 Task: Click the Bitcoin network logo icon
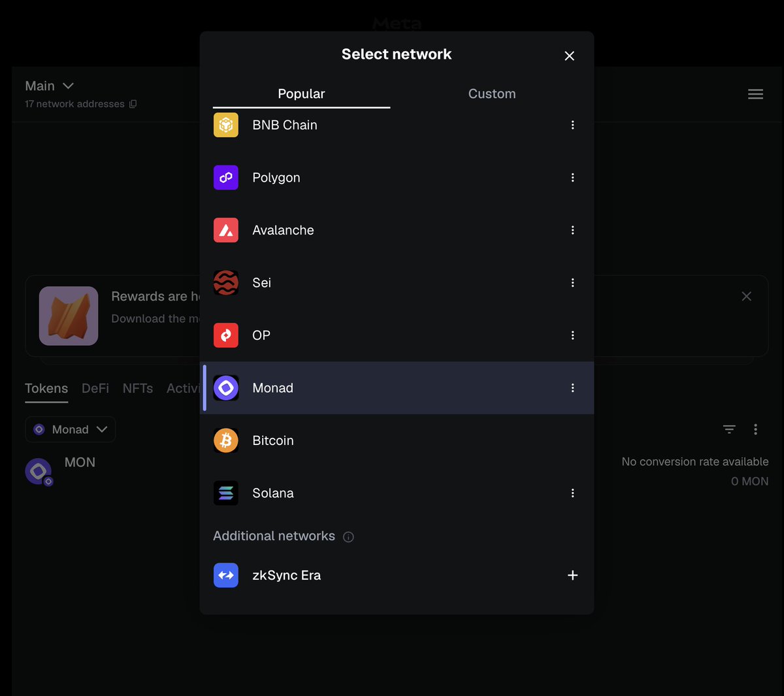point(226,440)
